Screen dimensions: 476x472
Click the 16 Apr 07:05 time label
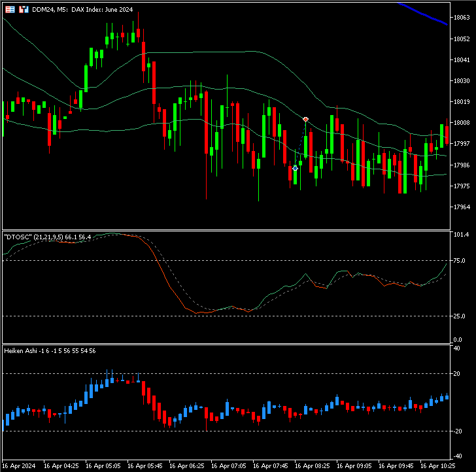pos(229,465)
